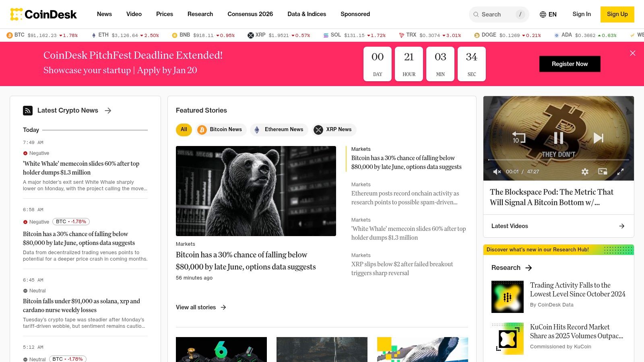Open video settings gear in the player

[x=585, y=172]
